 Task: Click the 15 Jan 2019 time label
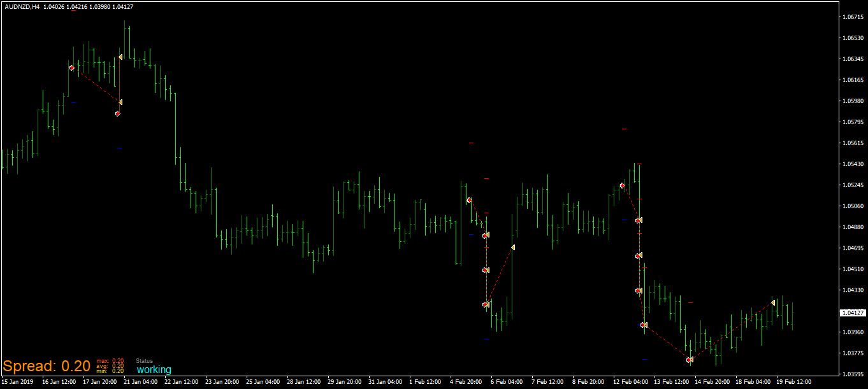[x=18, y=382]
